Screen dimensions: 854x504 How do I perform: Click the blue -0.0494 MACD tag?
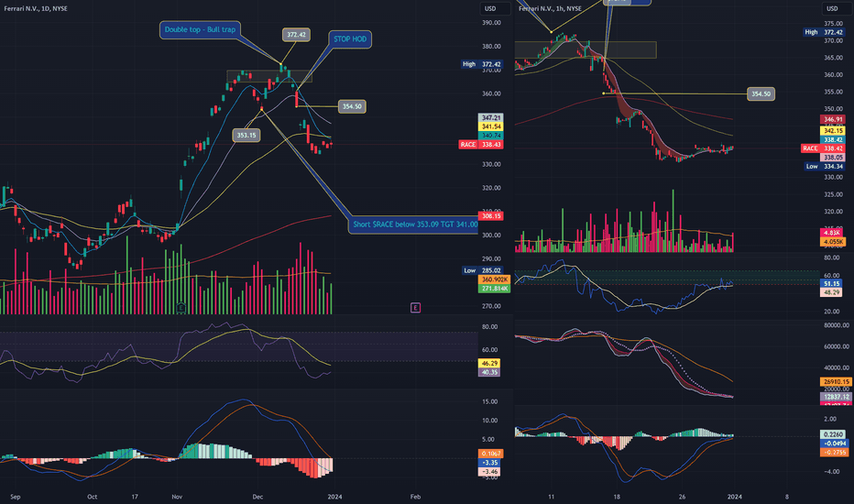[833, 443]
